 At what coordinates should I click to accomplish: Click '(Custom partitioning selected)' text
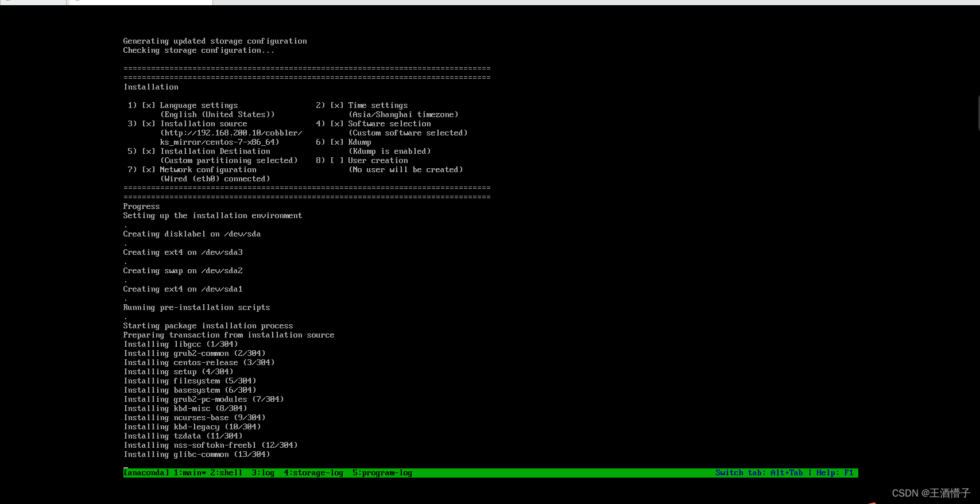228,161
